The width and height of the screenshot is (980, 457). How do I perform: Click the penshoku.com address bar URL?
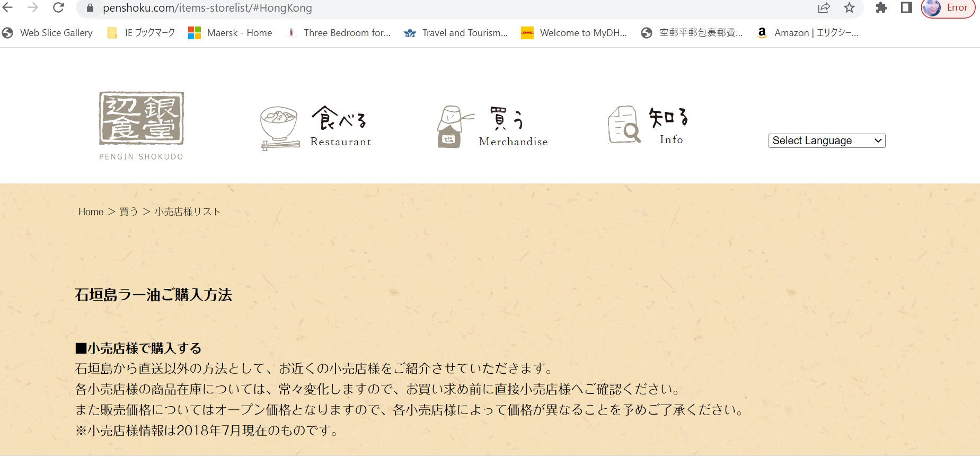coord(207,8)
